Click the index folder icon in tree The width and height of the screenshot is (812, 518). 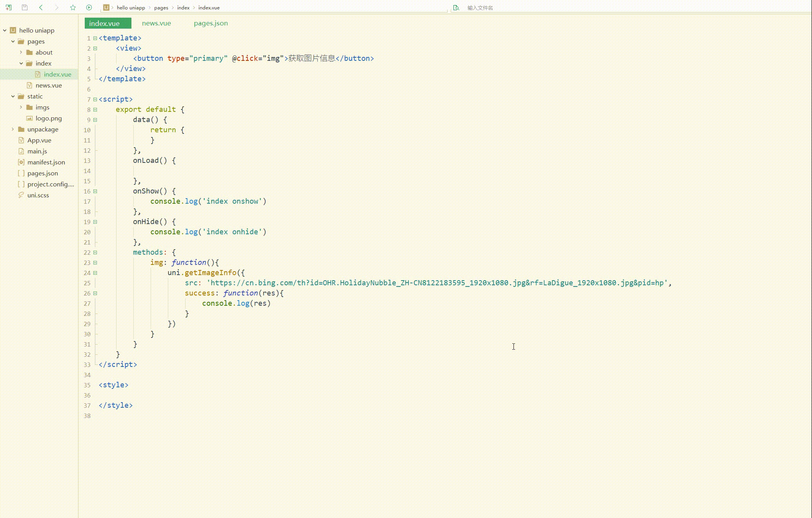(29, 63)
